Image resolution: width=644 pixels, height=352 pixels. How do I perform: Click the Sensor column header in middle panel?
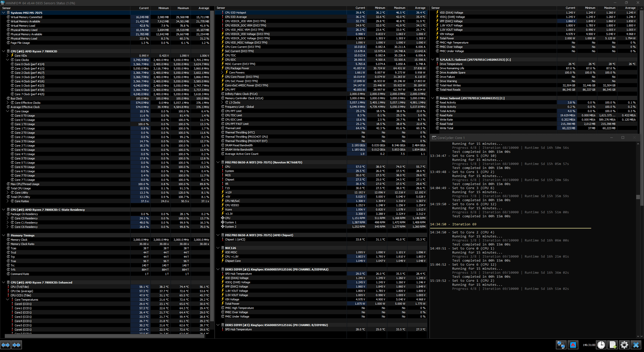tap(221, 8)
